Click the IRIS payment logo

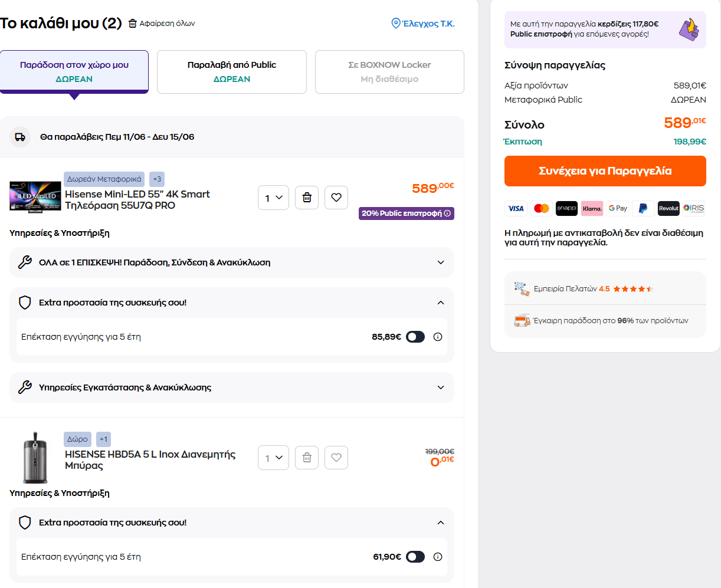point(694,208)
